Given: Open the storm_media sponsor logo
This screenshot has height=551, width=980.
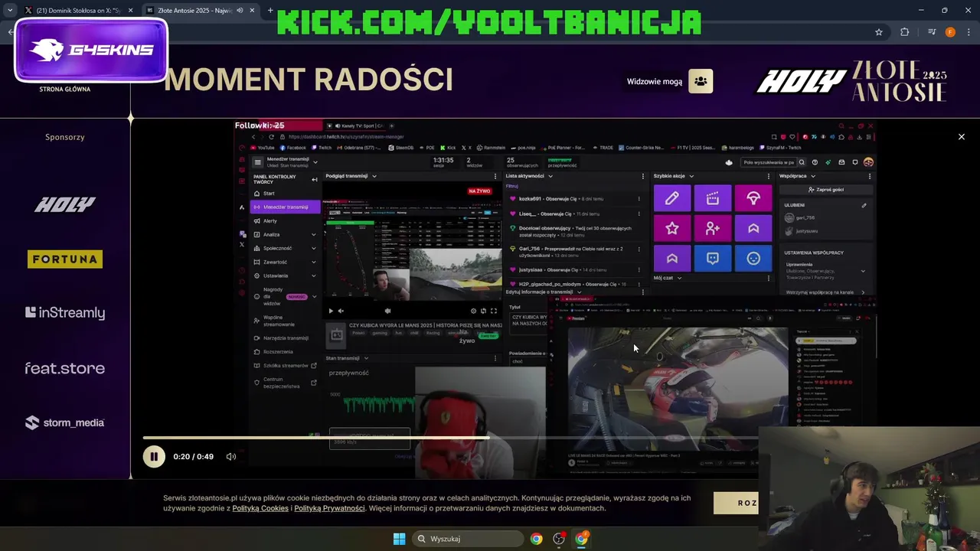Looking at the screenshot, I should tap(65, 422).
